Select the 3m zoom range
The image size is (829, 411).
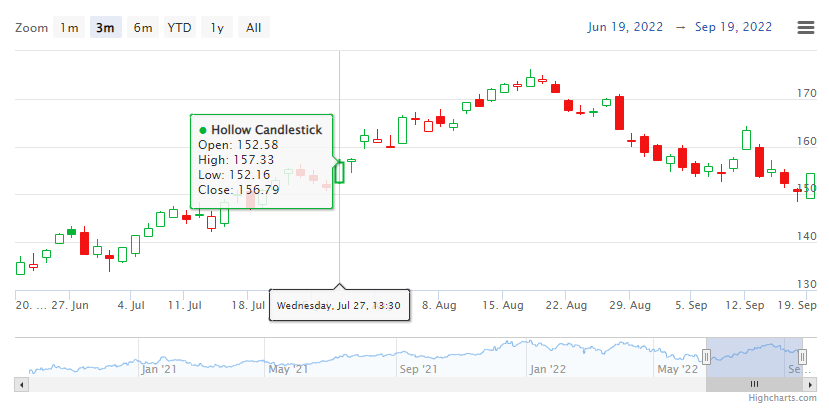tap(105, 27)
